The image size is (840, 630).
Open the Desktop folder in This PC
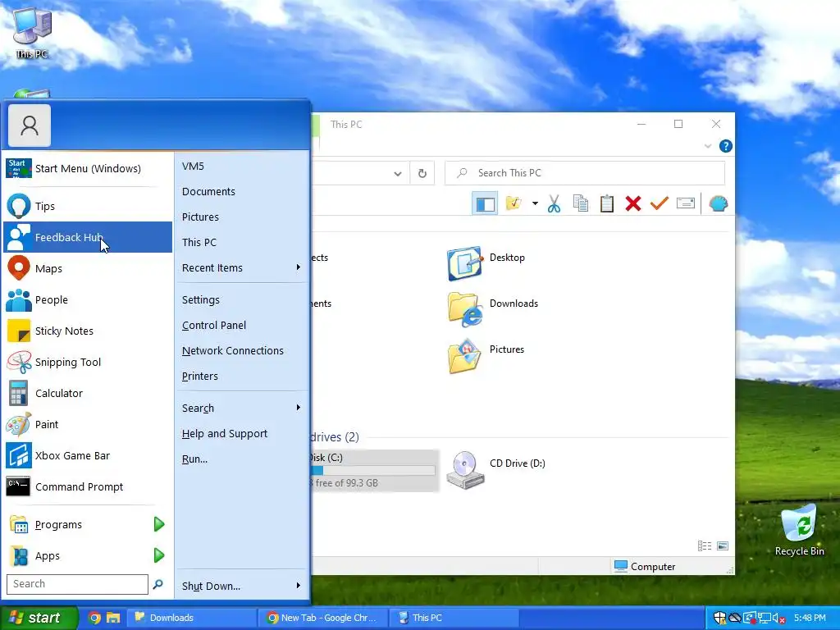pyautogui.click(x=486, y=263)
